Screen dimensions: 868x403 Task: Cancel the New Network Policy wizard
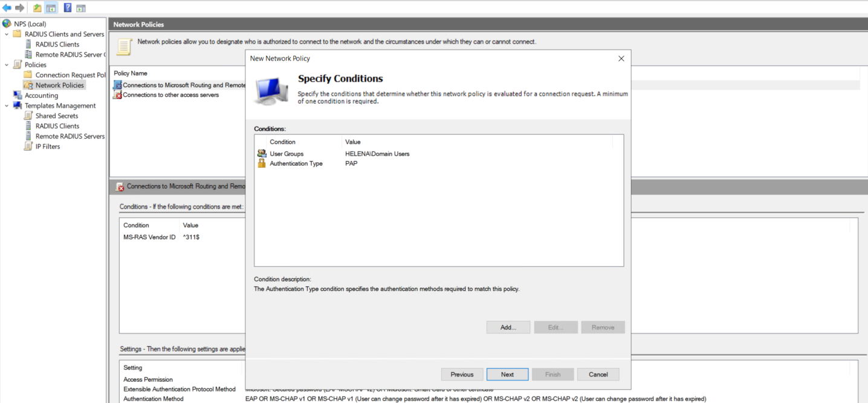point(598,374)
